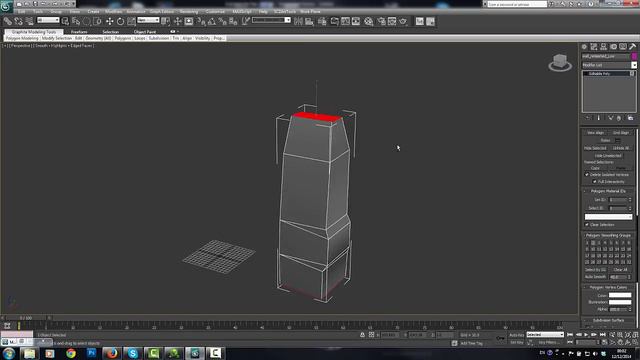Click the Render Production teapot icon
Image resolution: width=640 pixels, height=360 pixels.
(x=403, y=21)
